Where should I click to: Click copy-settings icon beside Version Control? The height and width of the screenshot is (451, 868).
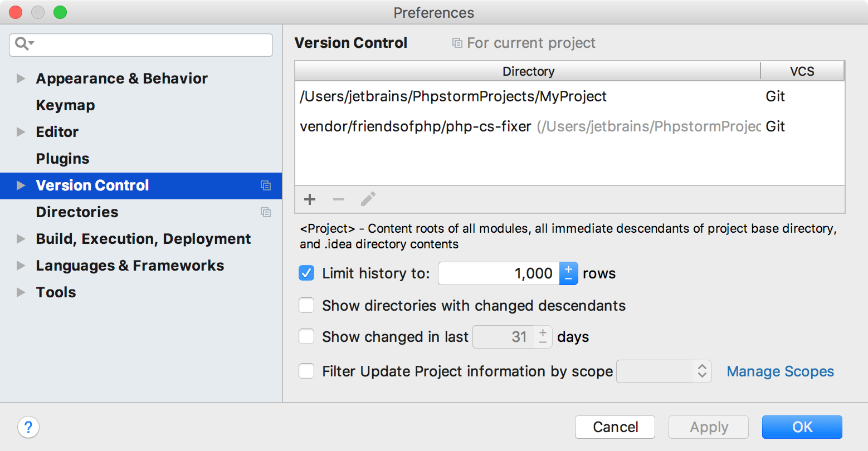click(x=266, y=185)
